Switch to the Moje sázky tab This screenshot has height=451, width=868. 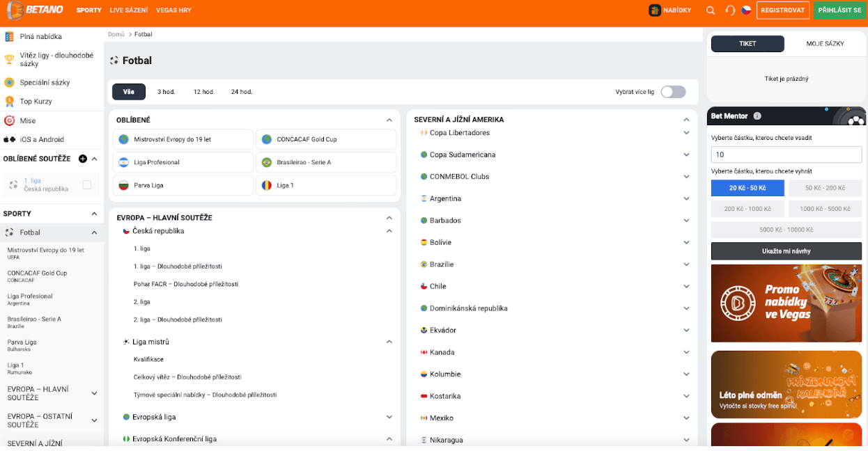click(825, 44)
